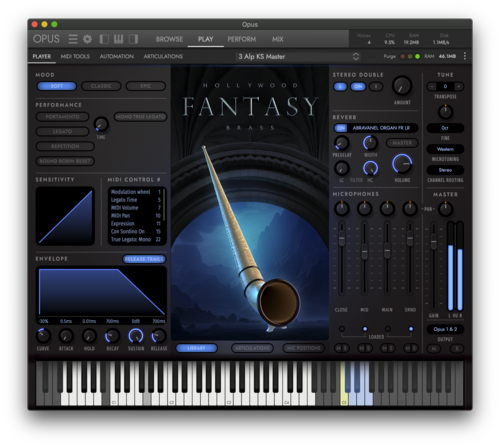This screenshot has width=500, height=447.
Task: Decrease transpose with minus button
Action: point(432,86)
